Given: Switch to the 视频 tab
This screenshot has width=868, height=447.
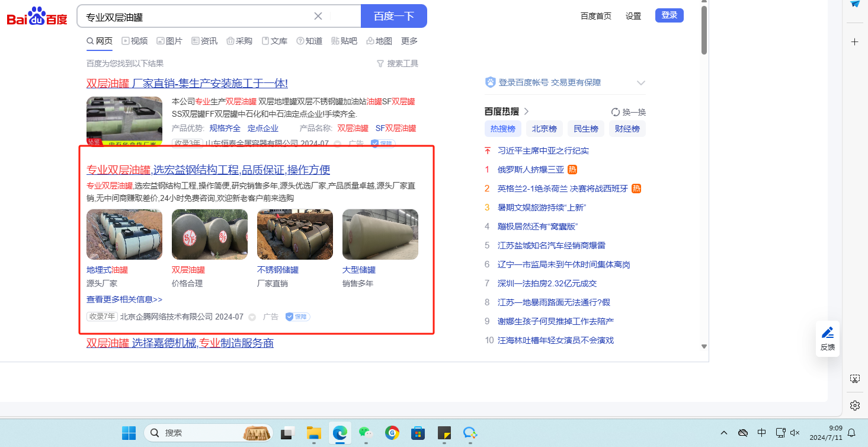Looking at the screenshot, I should (x=134, y=41).
